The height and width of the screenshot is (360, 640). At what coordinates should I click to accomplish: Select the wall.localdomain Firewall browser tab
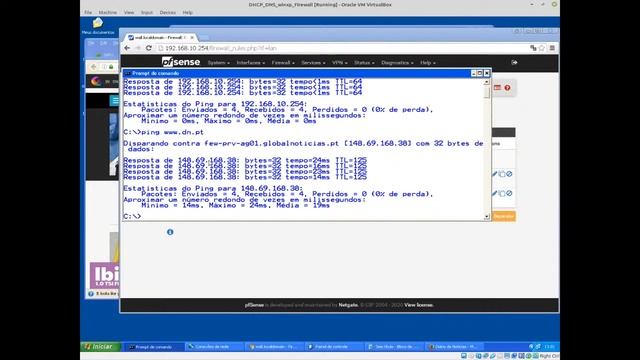click(160, 38)
